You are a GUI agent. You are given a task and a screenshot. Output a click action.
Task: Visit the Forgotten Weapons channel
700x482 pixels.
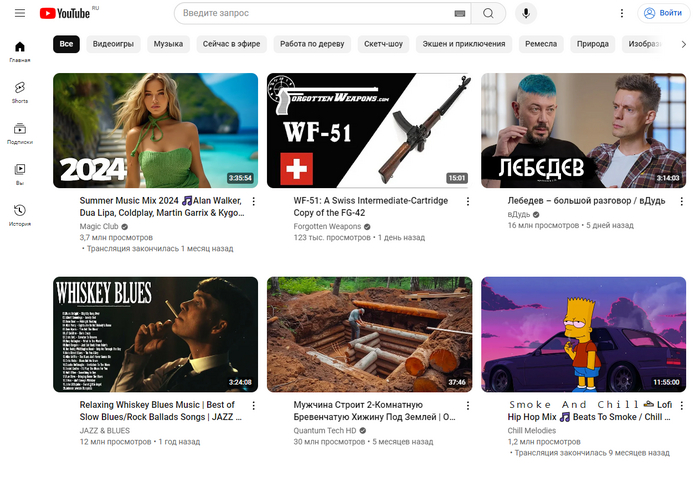[327, 226]
